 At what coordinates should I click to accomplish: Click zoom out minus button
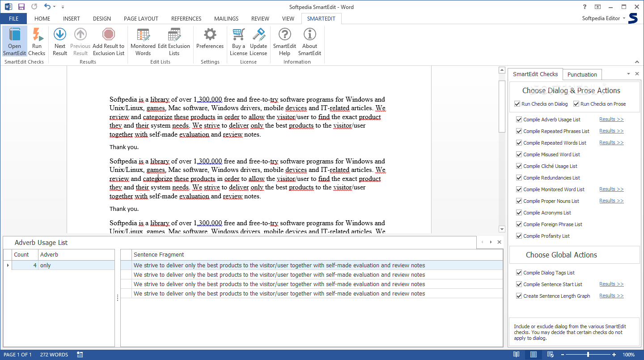point(563,355)
